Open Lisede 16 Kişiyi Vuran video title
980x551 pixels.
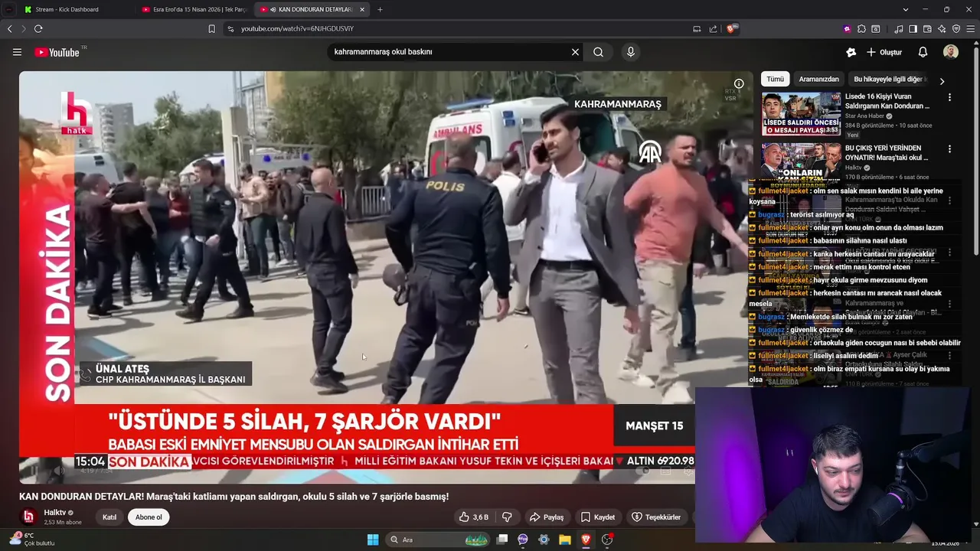[888, 101]
